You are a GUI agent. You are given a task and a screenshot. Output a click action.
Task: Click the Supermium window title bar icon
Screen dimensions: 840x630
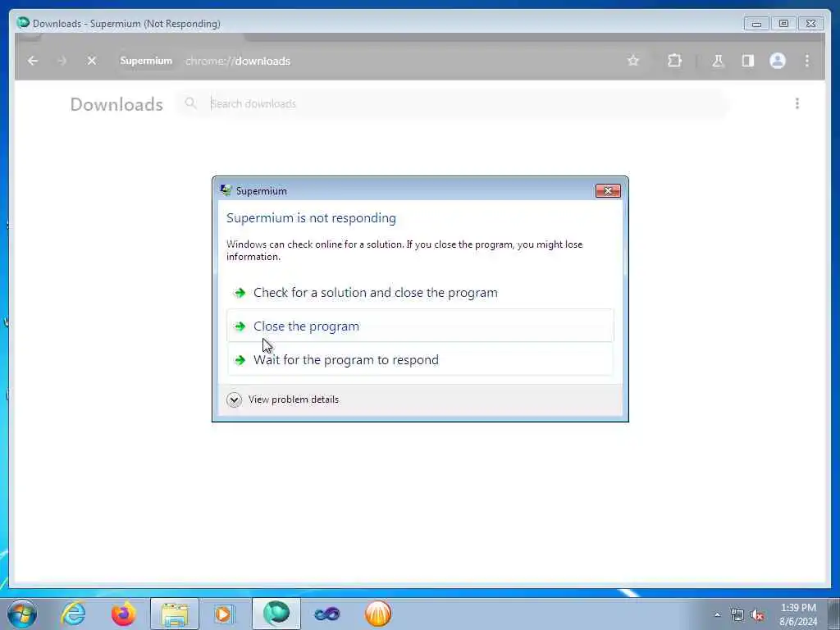23,23
